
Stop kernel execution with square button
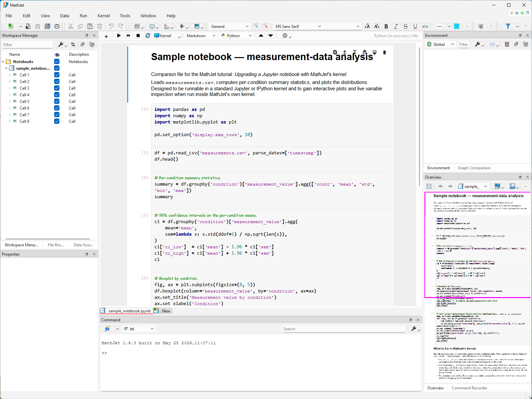pyautogui.click(x=138, y=36)
